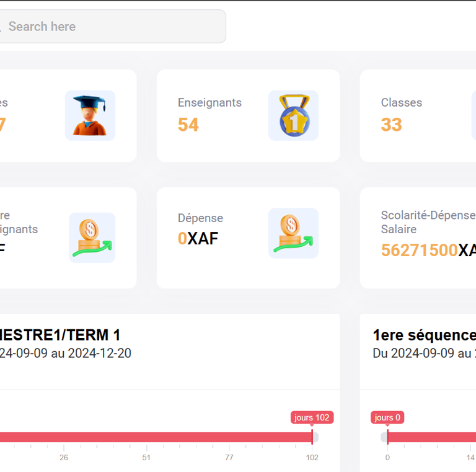Image resolution: width=476 pixels, height=472 pixels.
Task: Click the date range ending 2024-12-20
Action: click(65, 354)
